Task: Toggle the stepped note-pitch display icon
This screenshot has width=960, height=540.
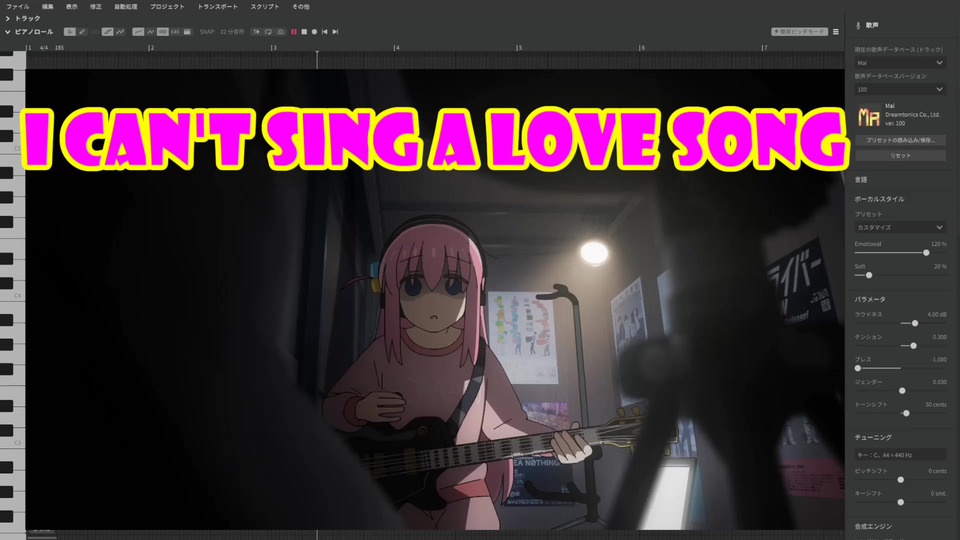Action: click(x=108, y=32)
